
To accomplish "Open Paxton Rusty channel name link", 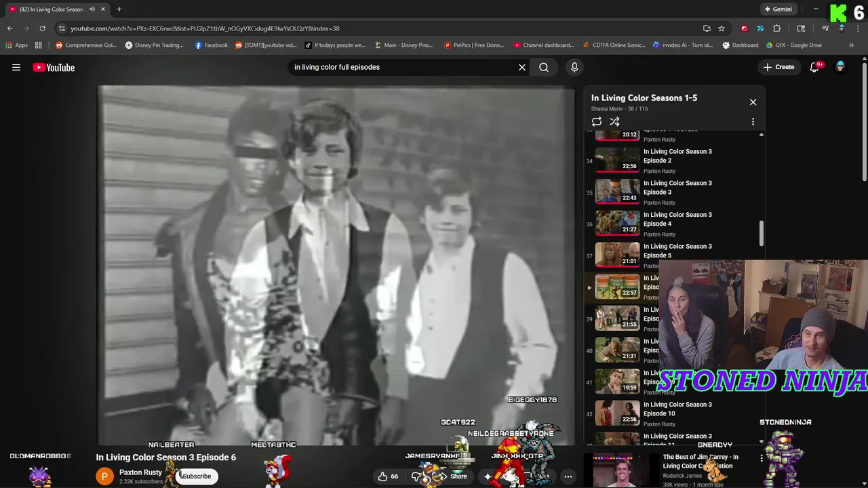I will (140, 472).
